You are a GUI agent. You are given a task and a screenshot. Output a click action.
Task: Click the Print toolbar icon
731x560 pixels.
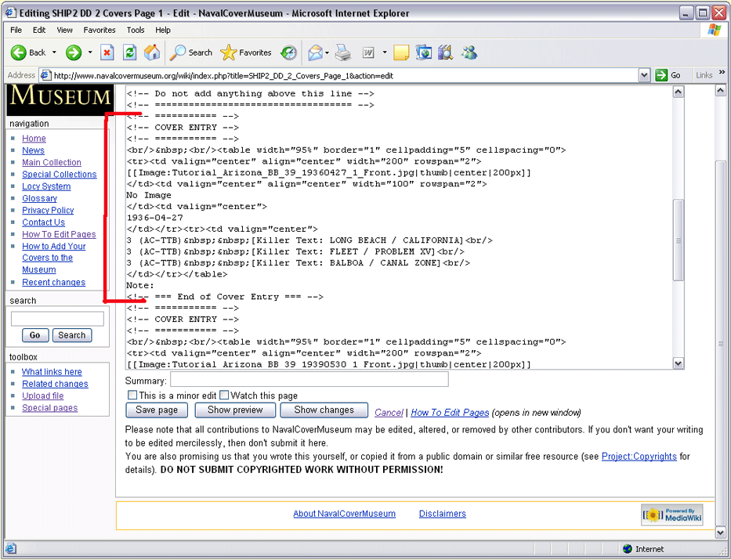(x=342, y=52)
